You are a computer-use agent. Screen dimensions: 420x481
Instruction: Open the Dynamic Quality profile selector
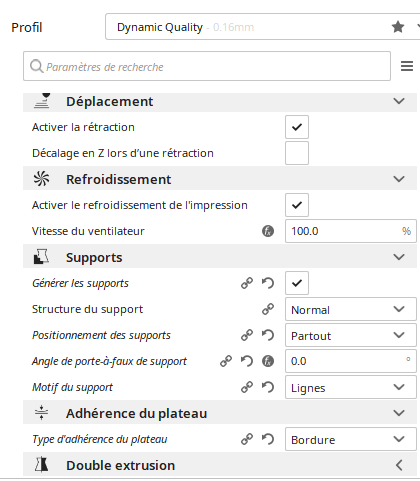coord(263,27)
